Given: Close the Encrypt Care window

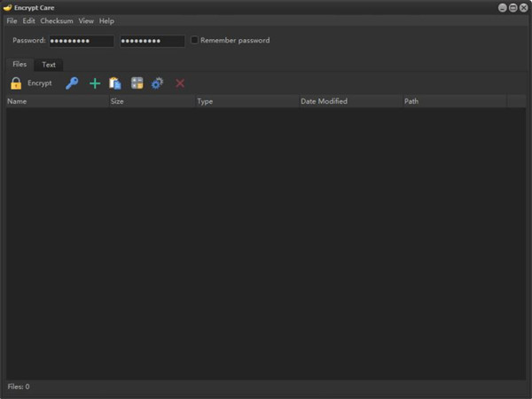Looking at the screenshot, I should 523,8.
